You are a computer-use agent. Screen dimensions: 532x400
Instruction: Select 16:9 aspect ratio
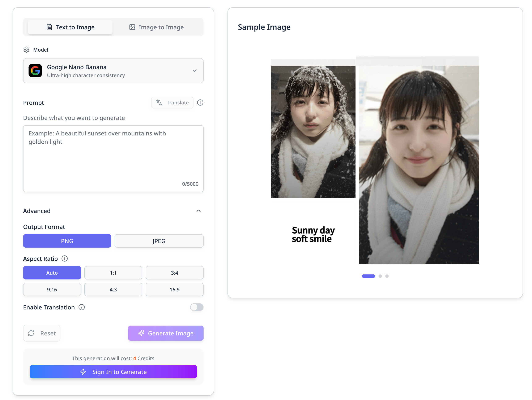pos(175,290)
